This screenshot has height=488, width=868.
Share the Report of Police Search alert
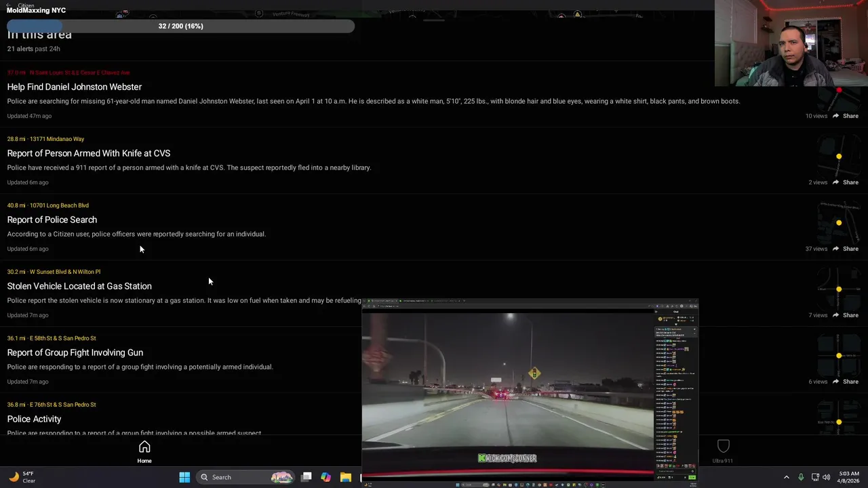pos(846,249)
